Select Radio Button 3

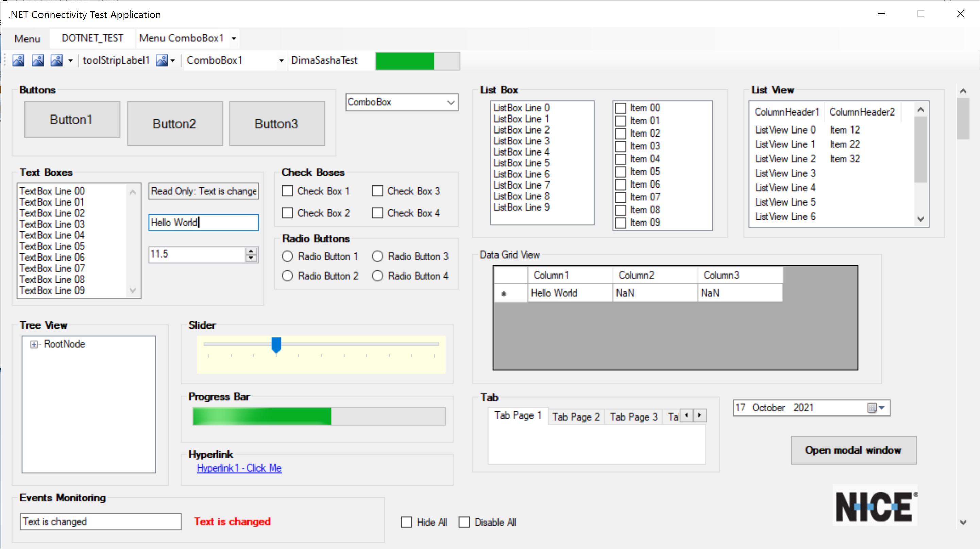pos(377,256)
